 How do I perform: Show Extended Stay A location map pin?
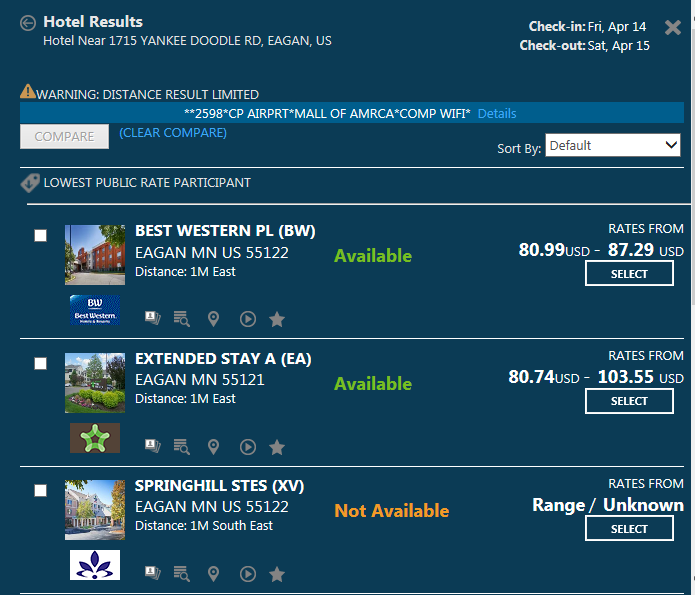coord(214,446)
